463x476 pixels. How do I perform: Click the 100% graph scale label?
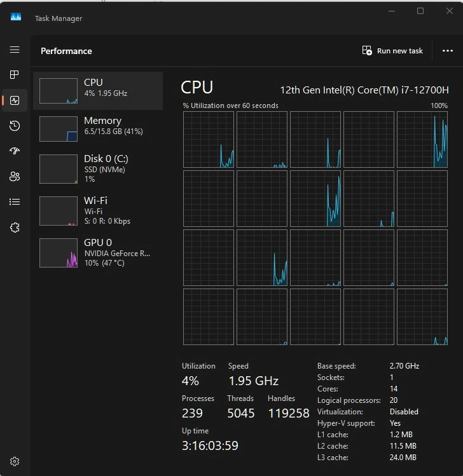tap(439, 105)
